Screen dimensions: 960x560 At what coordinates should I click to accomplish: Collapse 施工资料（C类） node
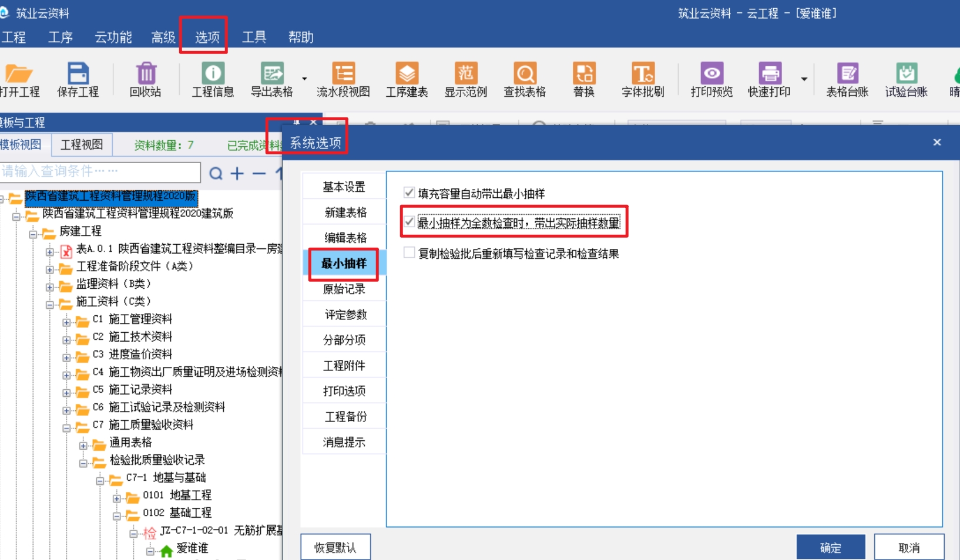(x=50, y=305)
